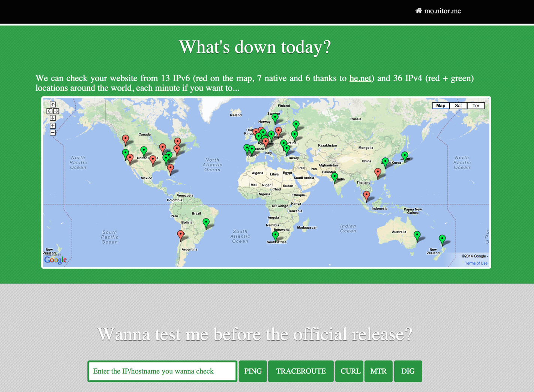Zoom in on the map
Screen dimensions: 534x392
pos(53,126)
